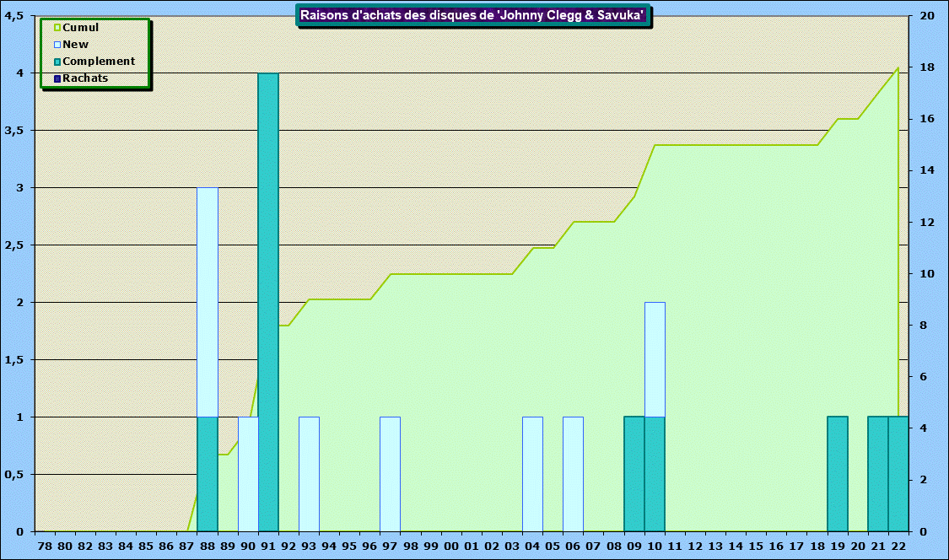Viewport: 949px width, 560px height.
Task: Click the Rachats legend color swatch
Action: click(57, 78)
